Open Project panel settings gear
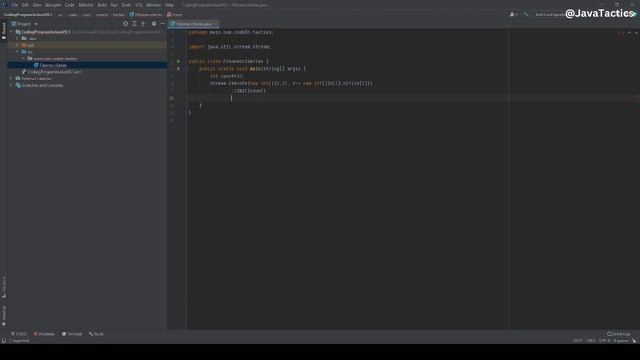Viewport: 640px width, 360px height. pos(154,24)
